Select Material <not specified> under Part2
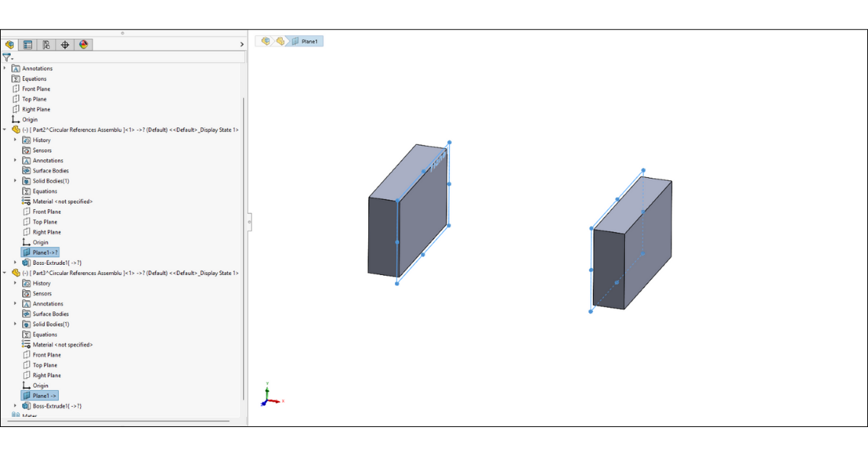Image resolution: width=868 pixels, height=456 pixels. (62, 201)
